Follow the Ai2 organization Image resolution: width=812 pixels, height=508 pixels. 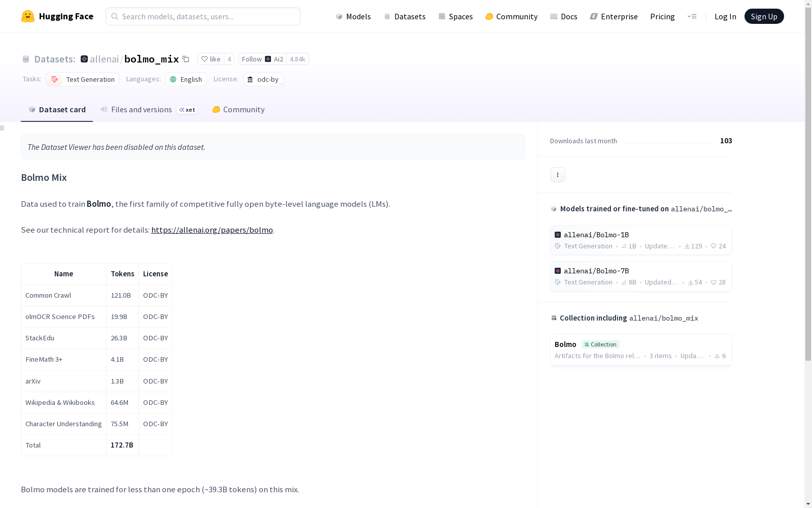pyautogui.click(x=262, y=59)
